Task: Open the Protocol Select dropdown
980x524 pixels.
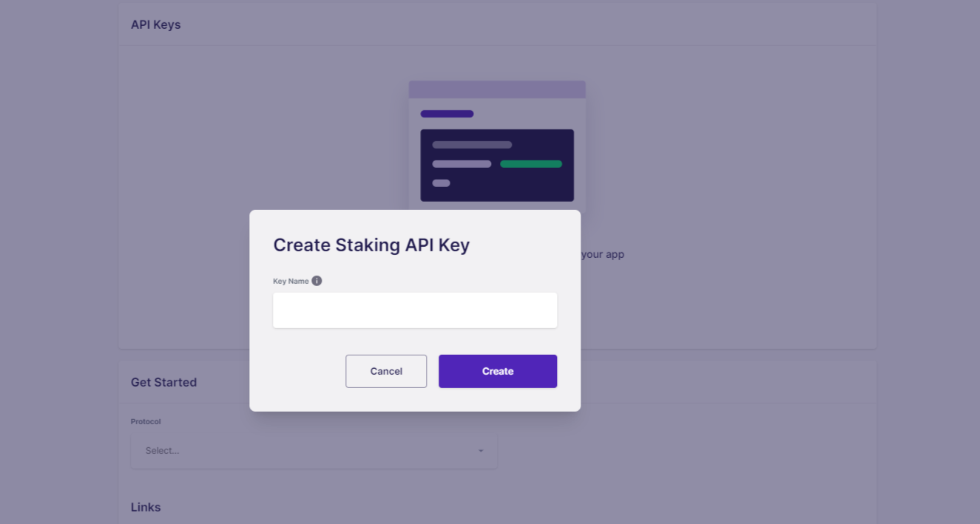Action: point(314,451)
